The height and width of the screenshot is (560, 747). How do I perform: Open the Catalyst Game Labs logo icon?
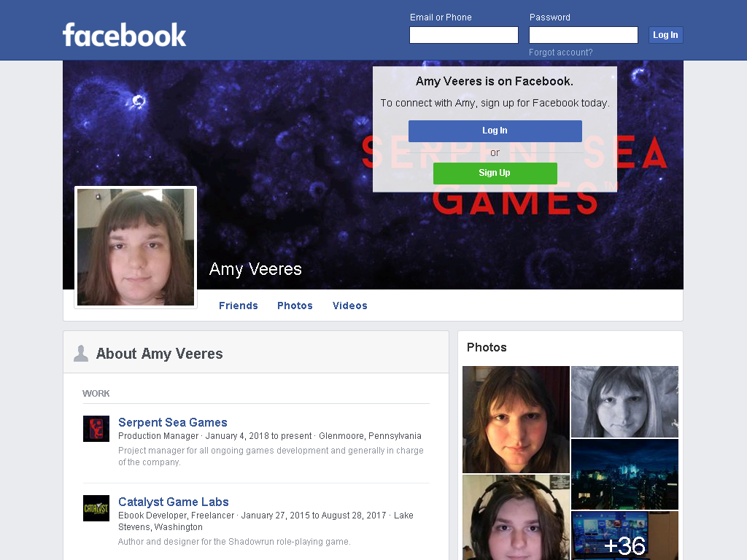click(96, 508)
